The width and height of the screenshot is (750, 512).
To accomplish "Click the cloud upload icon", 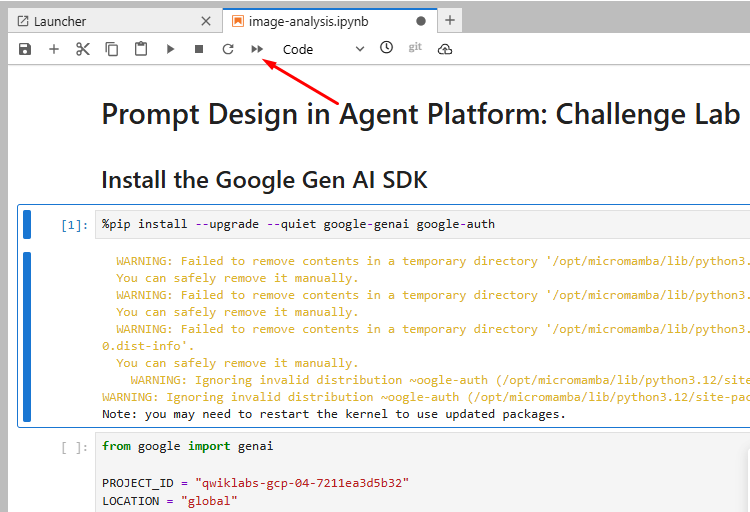I will click(445, 49).
